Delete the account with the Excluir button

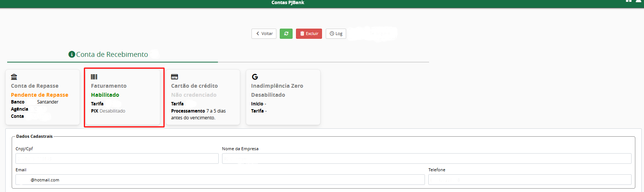point(309,34)
